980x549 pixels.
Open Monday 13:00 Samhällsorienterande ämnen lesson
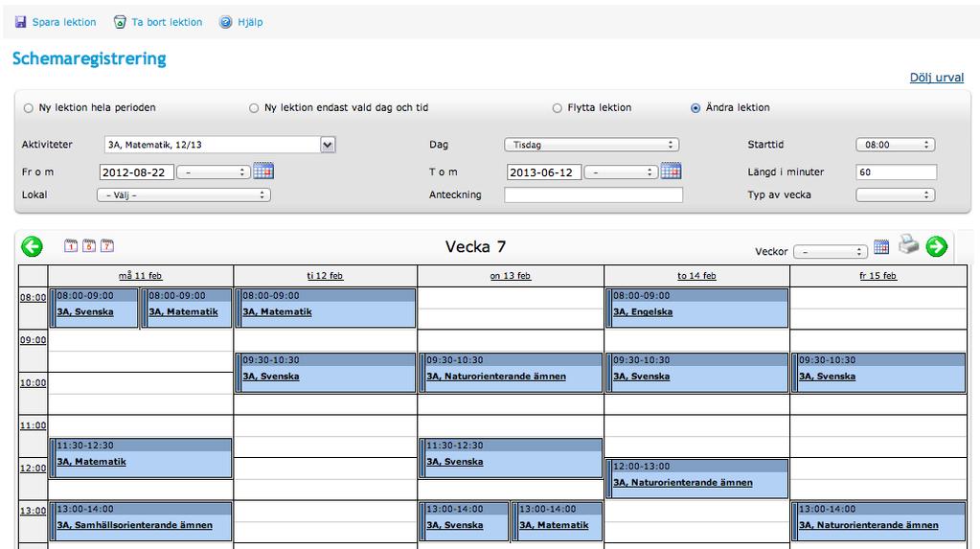click(141, 521)
